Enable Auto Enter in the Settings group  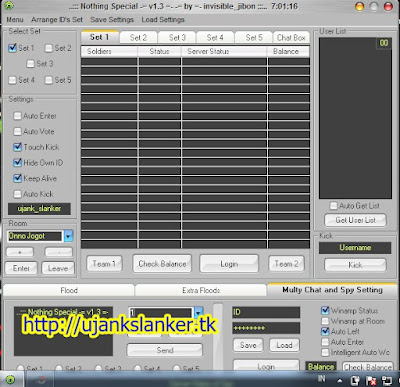click(17, 116)
